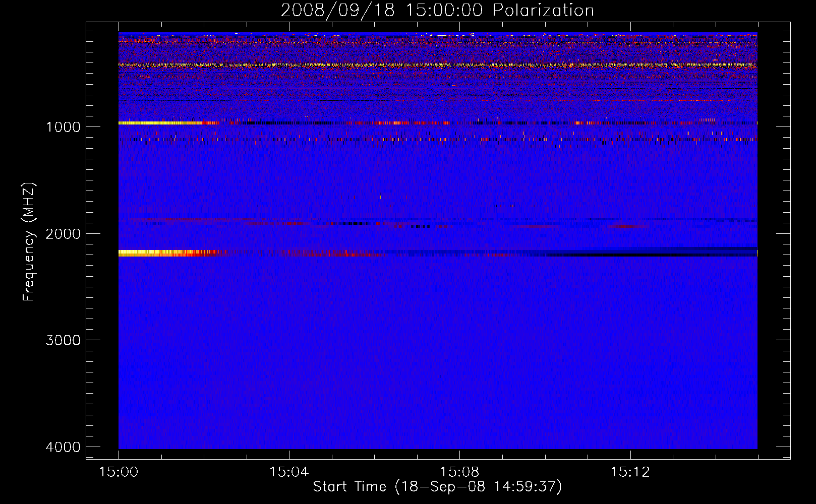Select the 4000 frequency tick label

(63, 447)
